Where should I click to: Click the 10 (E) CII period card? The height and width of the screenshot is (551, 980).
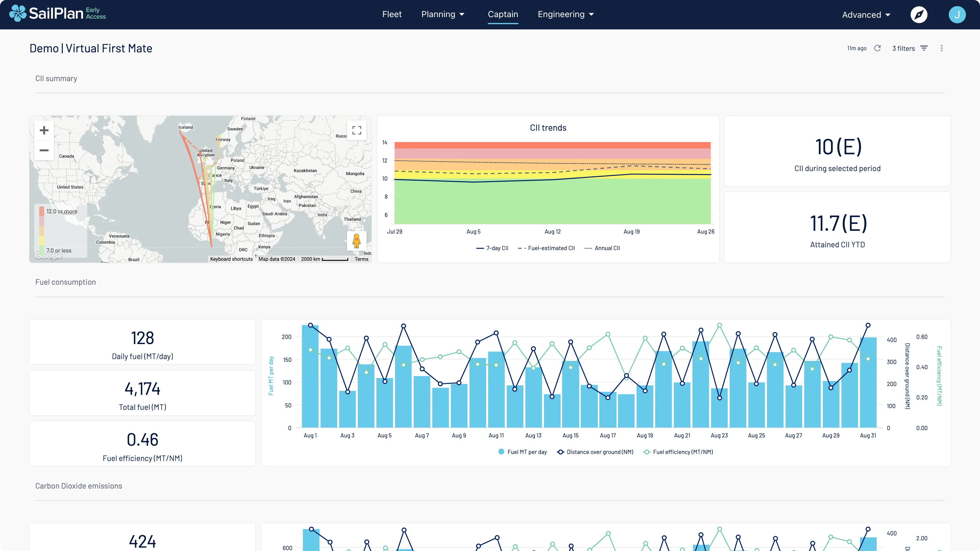837,151
